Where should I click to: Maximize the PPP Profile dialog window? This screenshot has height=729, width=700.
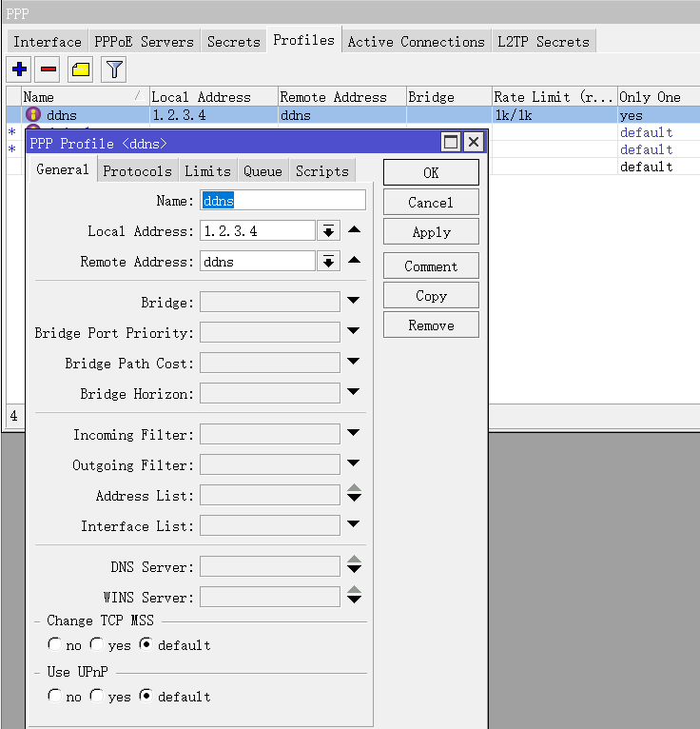click(451, 143)
